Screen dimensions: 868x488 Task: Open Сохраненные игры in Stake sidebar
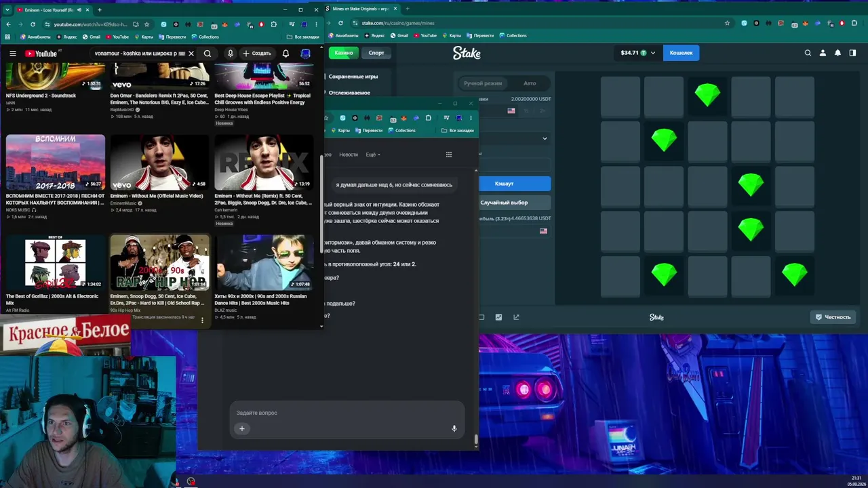click(353, 77)
